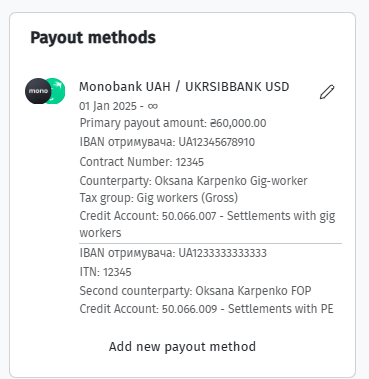Add a new payout method
The height and width of the screenshot is (379, 369).
tap(182, 347)
